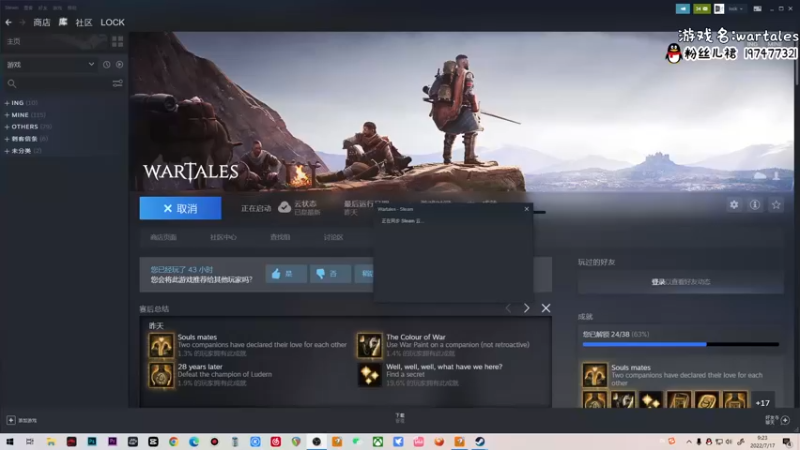Cancel launch with the 取消 button
Viewport: 800px width, 450px height.
[x=180, y=208]
